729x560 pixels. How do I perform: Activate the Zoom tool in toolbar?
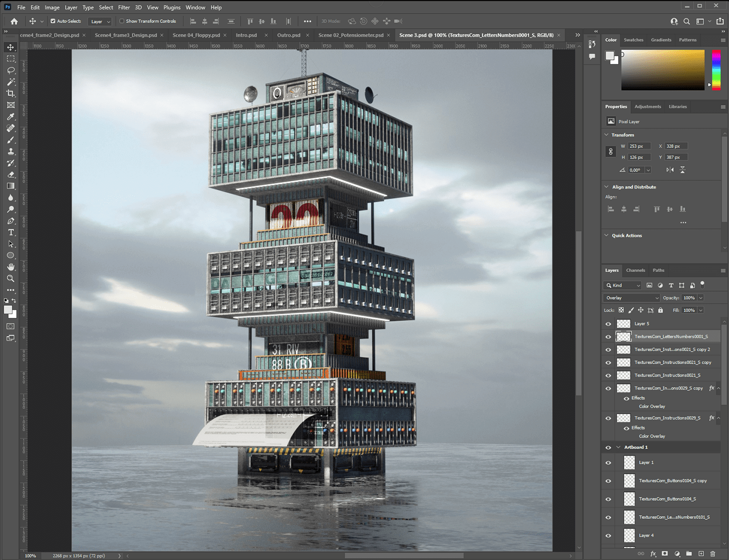point(10,279)
